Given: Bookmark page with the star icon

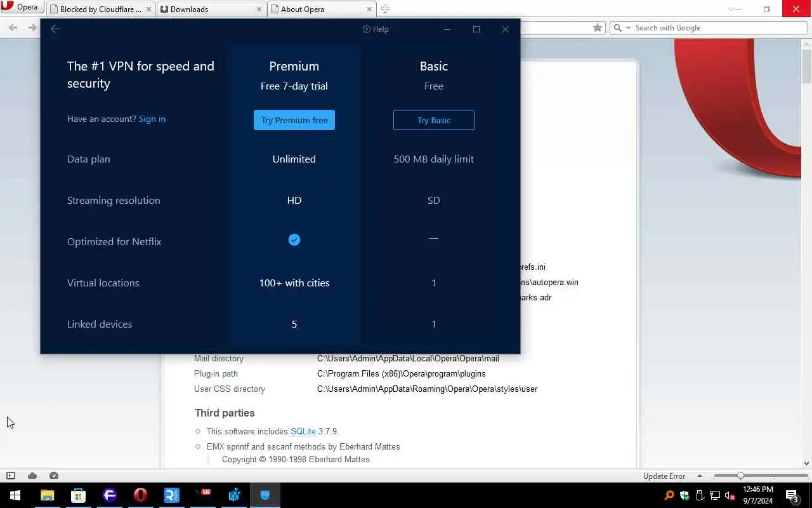Looking at the screenshot, I should [597, 28].
